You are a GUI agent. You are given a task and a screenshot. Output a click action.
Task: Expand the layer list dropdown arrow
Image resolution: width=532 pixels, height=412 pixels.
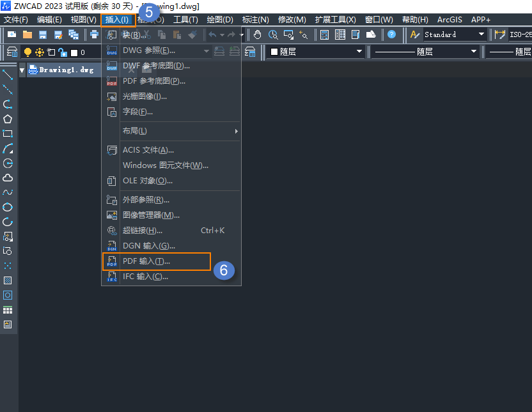point(206,52)
